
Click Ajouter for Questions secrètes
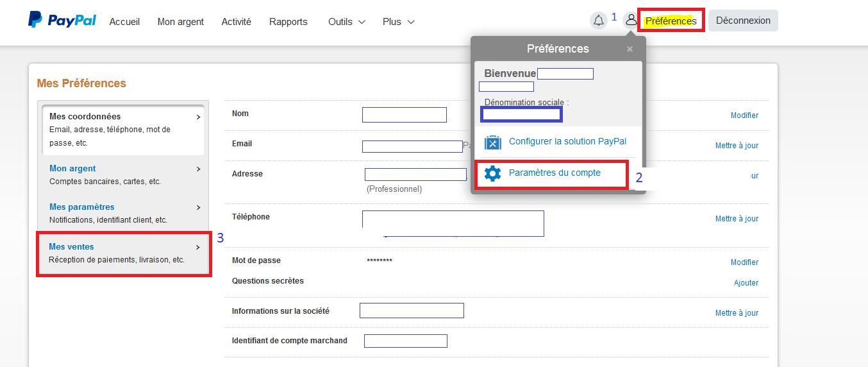point(746,283)
